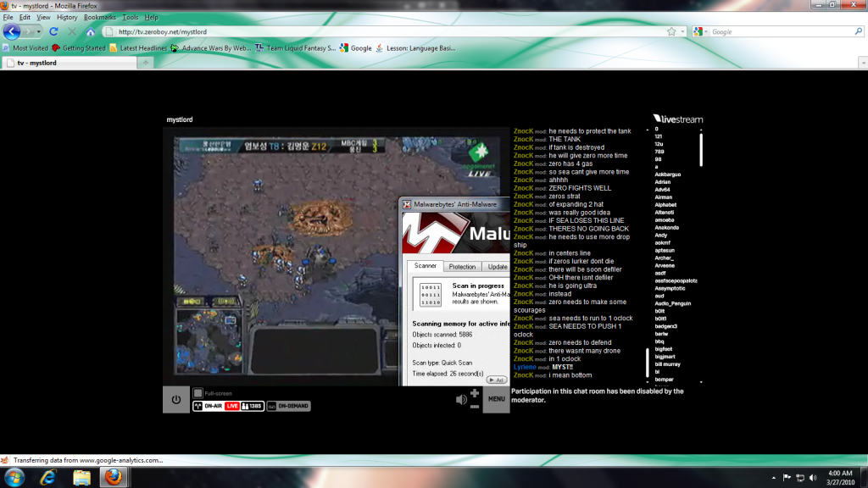The height and width of the screenshot is (488, 868).
Task: Open the player MENU
Action: pyautogui.click(x=496, y=399)
